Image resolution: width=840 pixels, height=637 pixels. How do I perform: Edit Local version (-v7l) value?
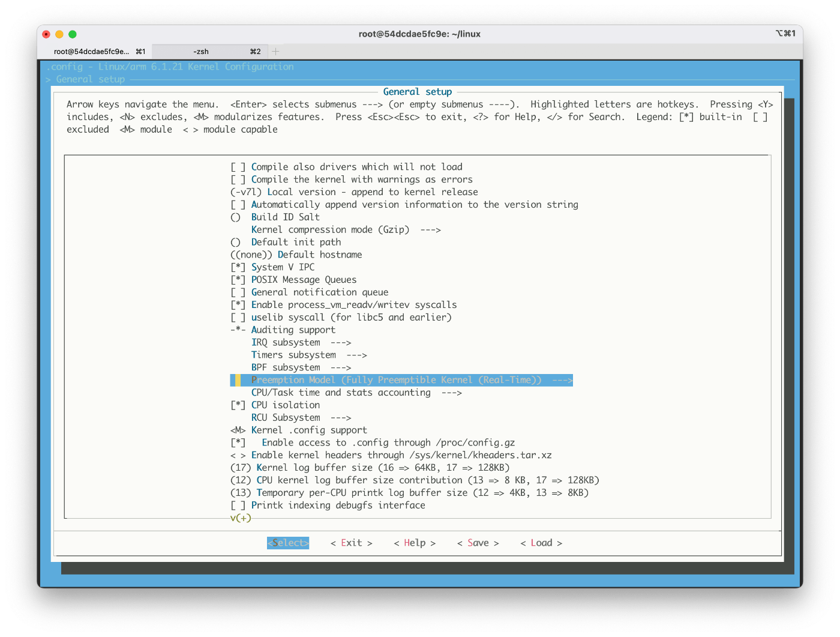click(354, 192)
